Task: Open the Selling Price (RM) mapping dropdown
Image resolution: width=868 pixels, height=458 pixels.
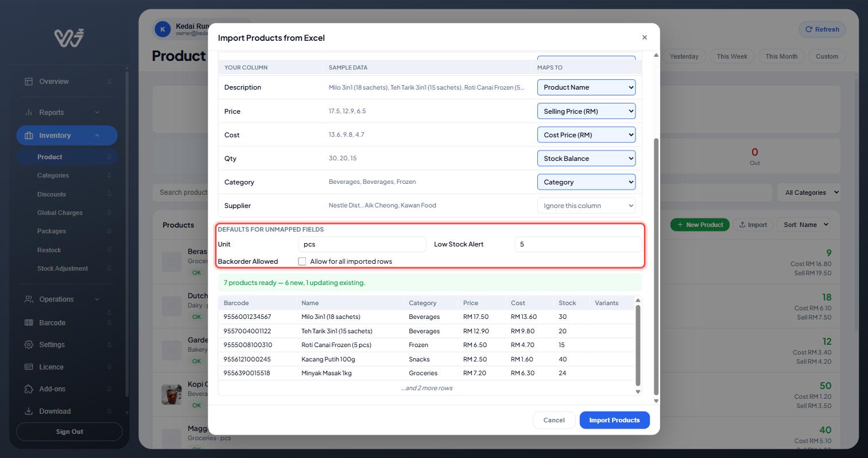Action: 586,111
